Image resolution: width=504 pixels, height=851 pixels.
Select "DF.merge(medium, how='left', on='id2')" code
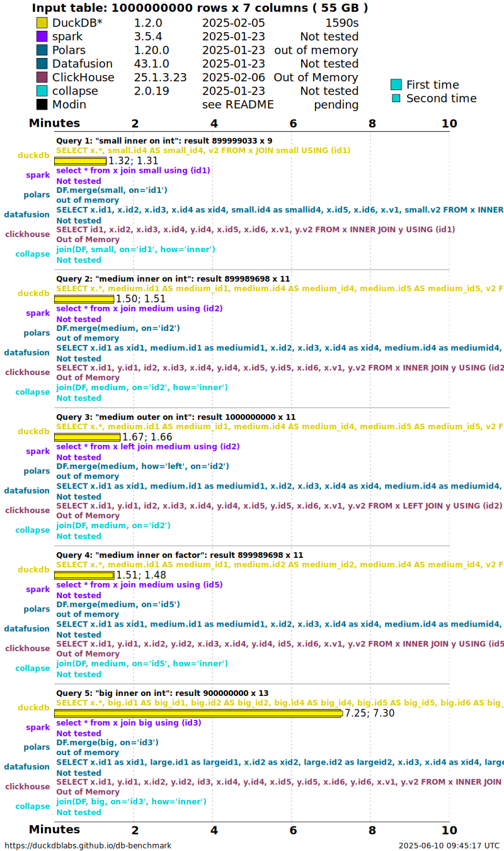coord(143,466)
